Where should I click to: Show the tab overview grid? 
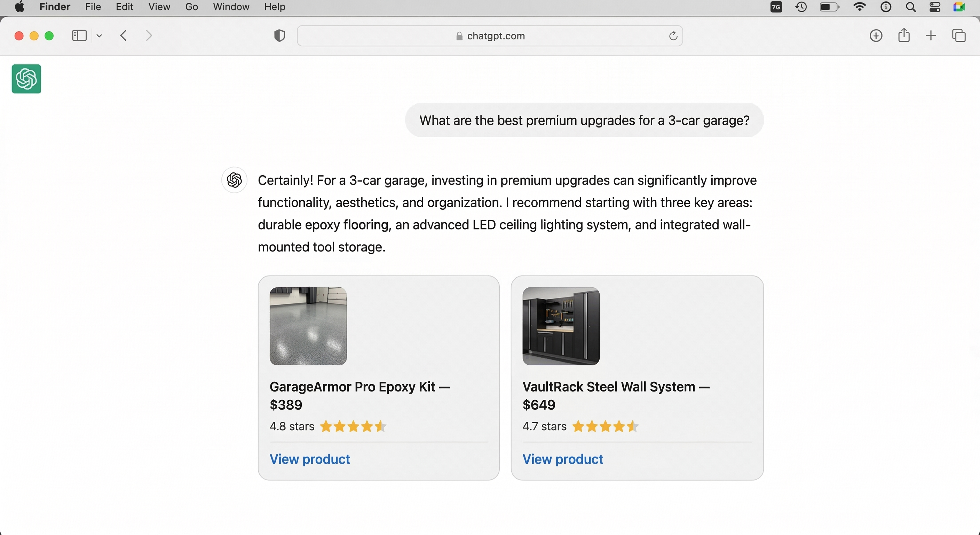coord(959,36)
